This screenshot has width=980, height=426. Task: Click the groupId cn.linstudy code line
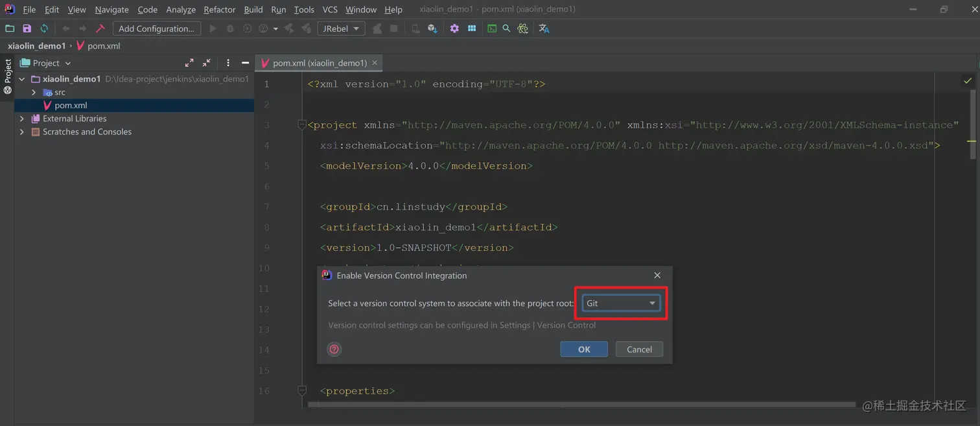point(414,207)
